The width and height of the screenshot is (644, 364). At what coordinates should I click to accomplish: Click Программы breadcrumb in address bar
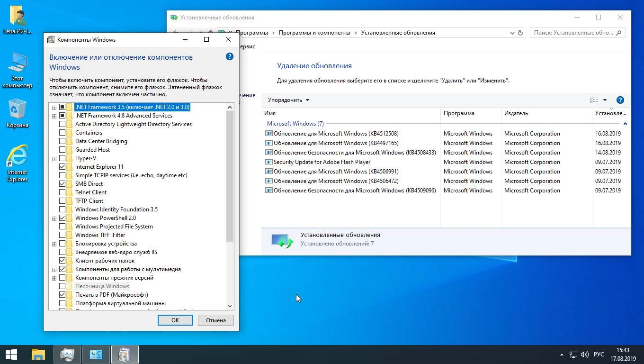click(251, 33)
